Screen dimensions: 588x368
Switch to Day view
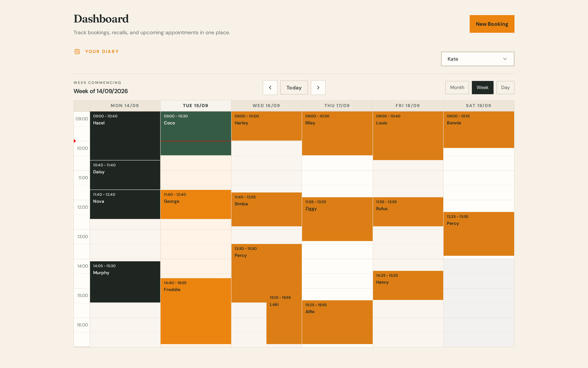click(x=505, y=88)
